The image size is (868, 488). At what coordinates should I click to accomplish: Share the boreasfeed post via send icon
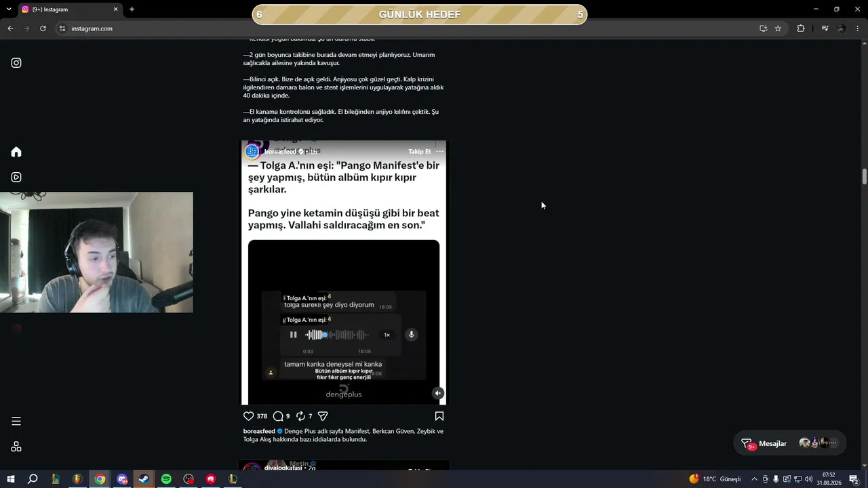(323, 416)
